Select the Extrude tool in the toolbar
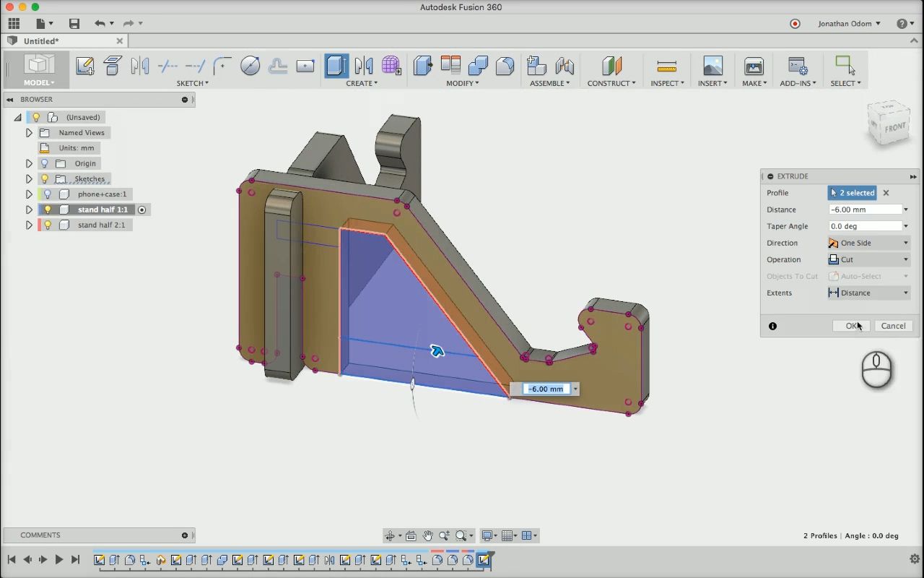The height and width of the screenshot is (578, 924). pyautogui.click(x=336, y=66)
